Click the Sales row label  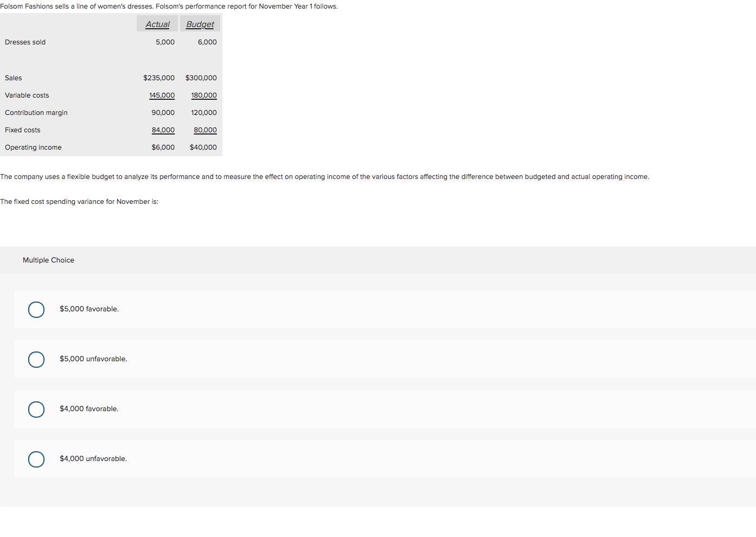pyautogui.click(x=13, y=78)
